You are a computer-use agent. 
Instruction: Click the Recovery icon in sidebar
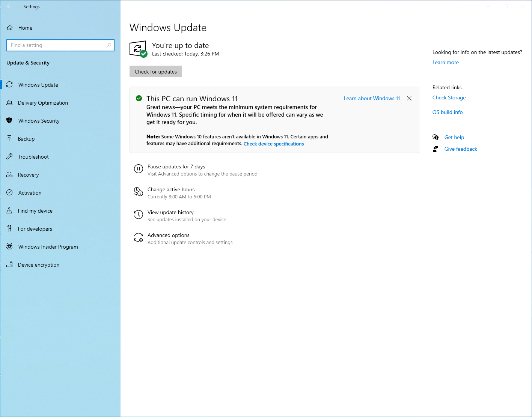10,175
